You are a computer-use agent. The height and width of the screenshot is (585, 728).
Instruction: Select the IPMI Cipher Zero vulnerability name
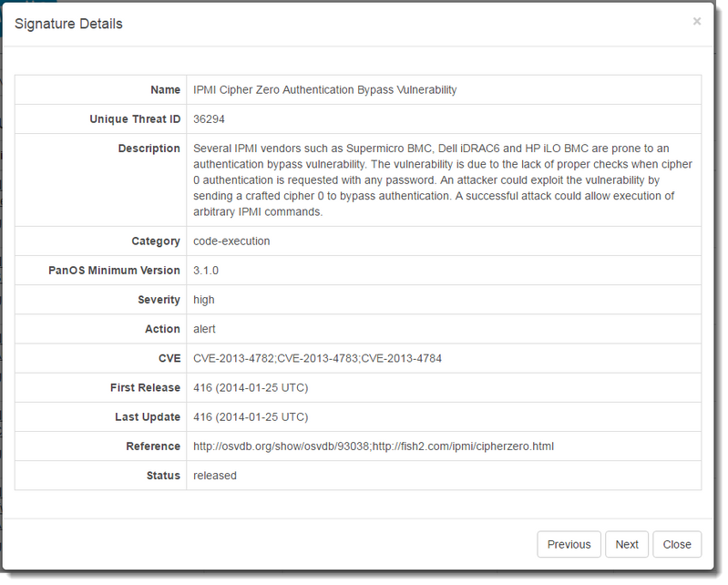pos(325,90)
